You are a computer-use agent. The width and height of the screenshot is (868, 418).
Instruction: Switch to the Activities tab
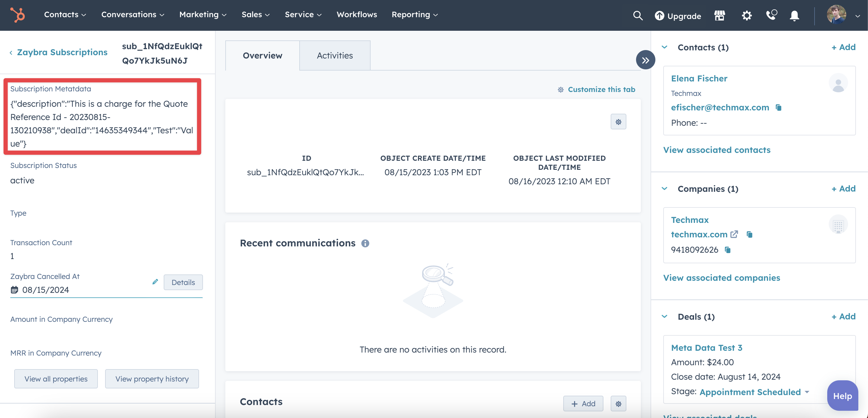click(335, 55)
